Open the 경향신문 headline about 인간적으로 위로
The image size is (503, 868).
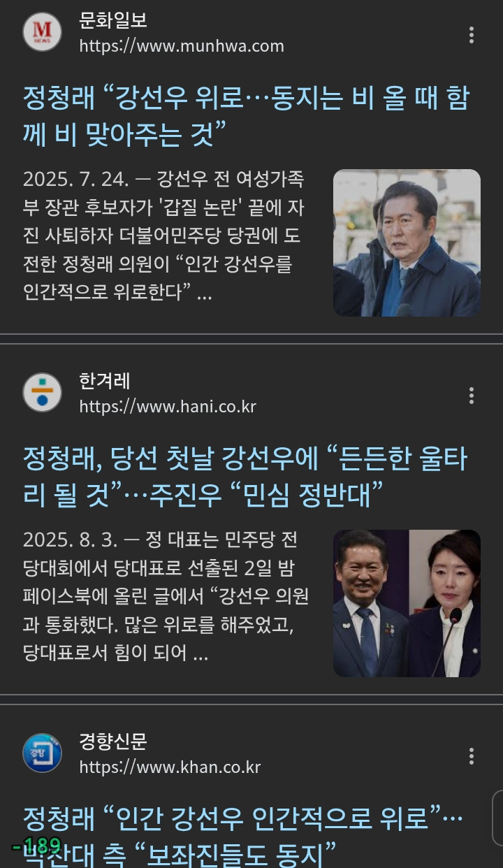243,835
